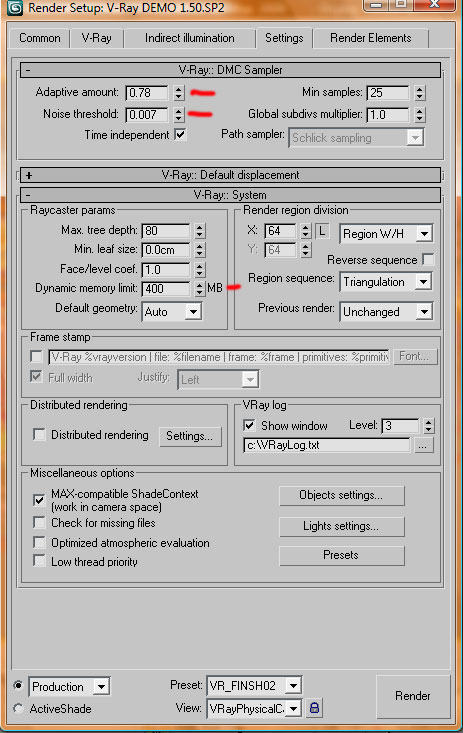Collapse the V-Ray System rollout
The width and height of the screenshot is (463, 733).
[x=231, y=195]
